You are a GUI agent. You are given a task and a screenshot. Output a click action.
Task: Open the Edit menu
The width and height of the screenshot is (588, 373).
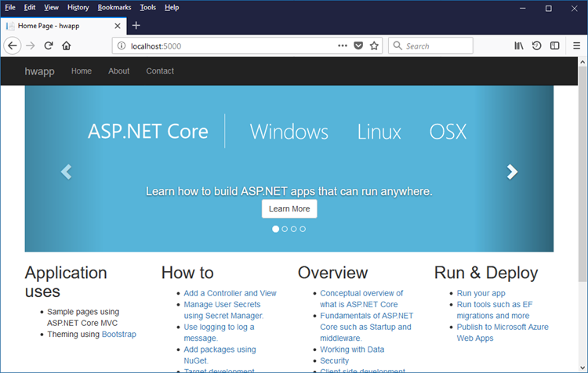(30, 8)
